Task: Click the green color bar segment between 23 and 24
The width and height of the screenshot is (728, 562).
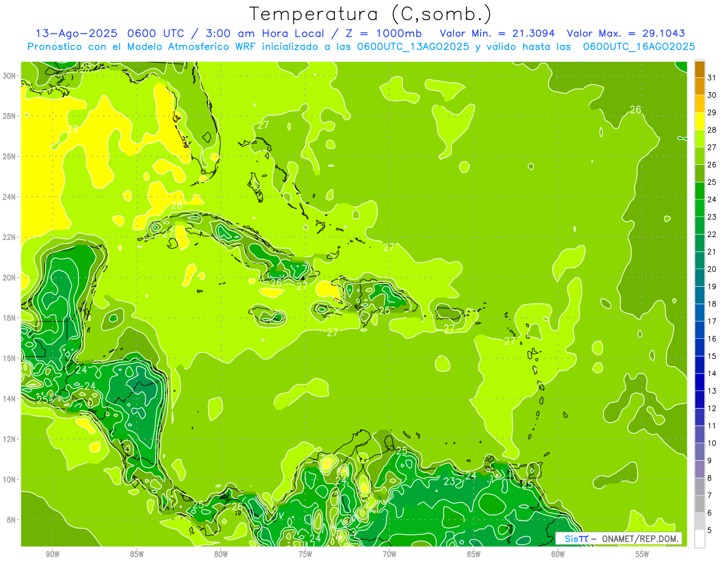Action: (699, 209)
